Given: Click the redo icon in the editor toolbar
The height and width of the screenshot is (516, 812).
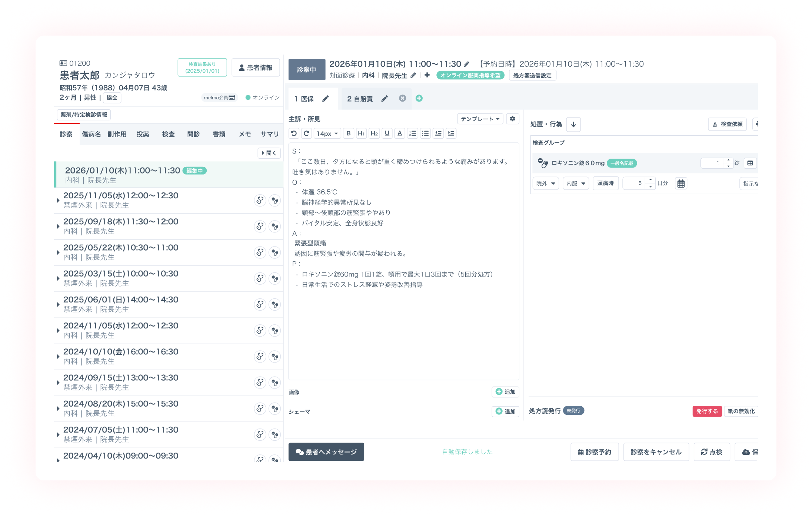Looking at the screenshot, I should point(306,133).
